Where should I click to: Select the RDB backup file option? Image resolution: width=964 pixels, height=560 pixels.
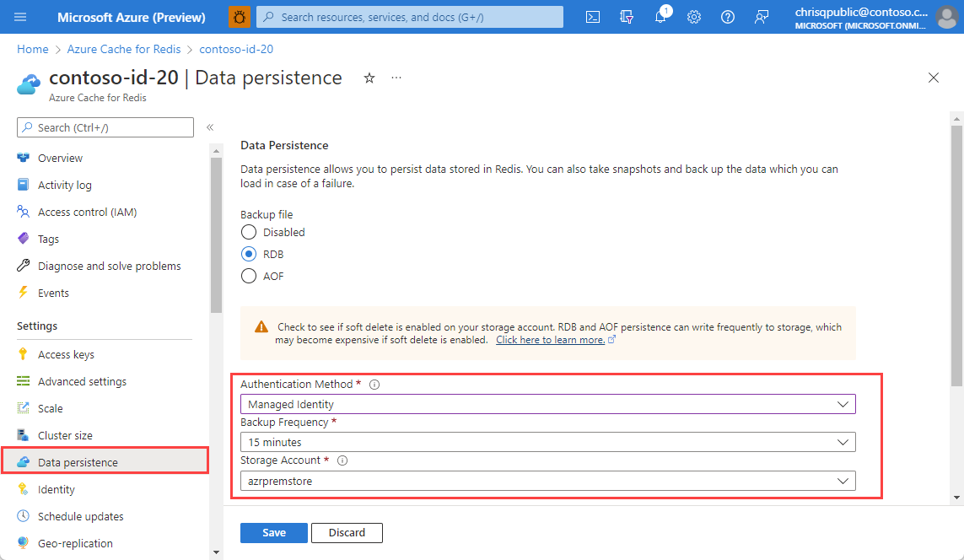tap(249, 254)
